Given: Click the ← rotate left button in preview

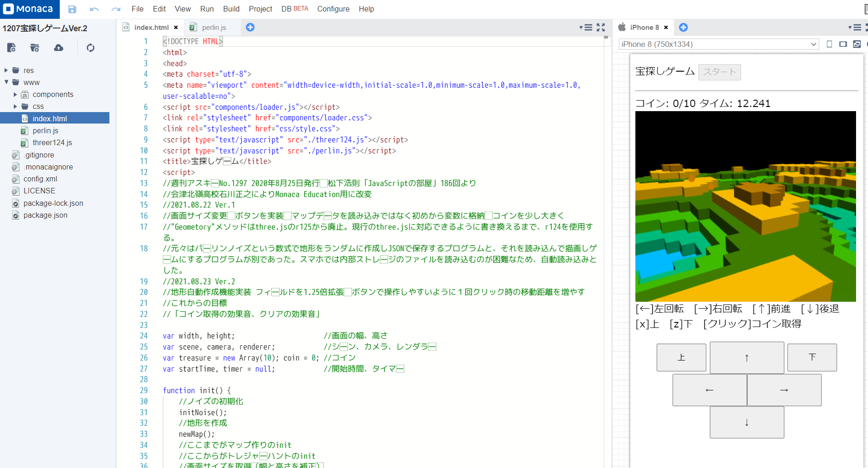Looking at the screenshot, I should click(x=709, y=390).
